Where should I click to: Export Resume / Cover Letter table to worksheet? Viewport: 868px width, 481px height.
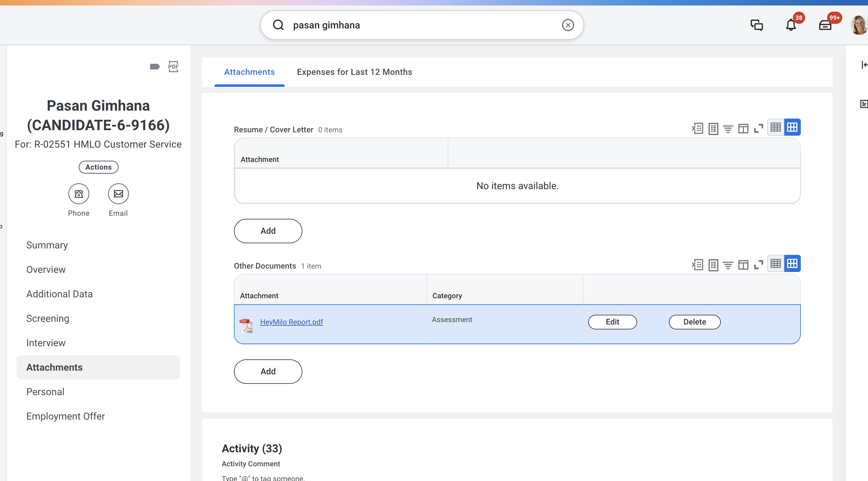(x=713, y=128)
